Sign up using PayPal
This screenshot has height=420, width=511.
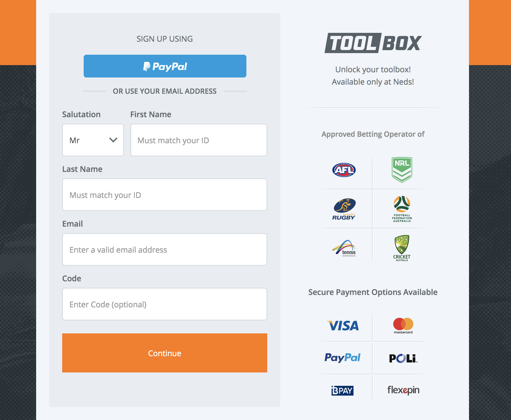(x=165, y=66)
